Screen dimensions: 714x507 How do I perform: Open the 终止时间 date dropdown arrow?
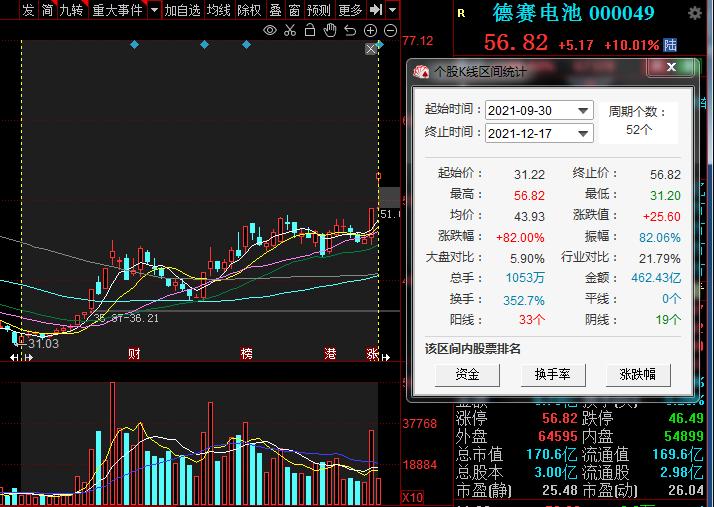click(x=583, y=133)
